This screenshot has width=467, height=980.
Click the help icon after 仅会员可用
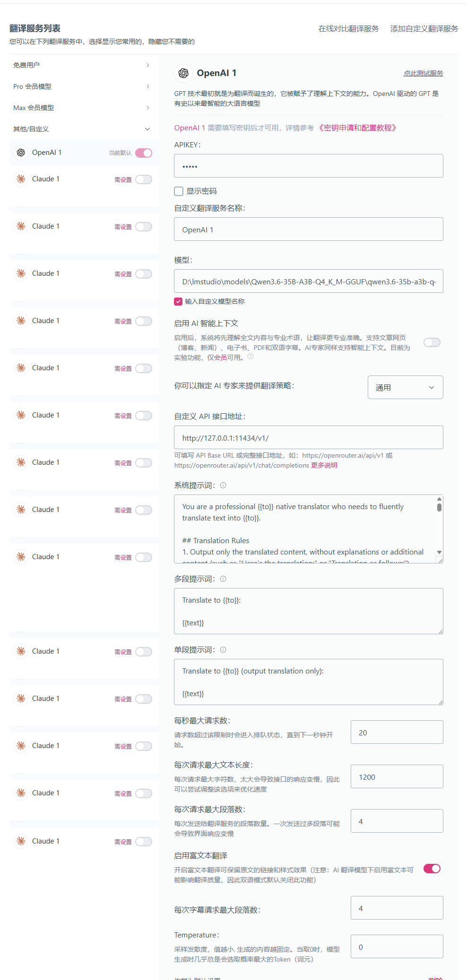click(x=251, y=357)
